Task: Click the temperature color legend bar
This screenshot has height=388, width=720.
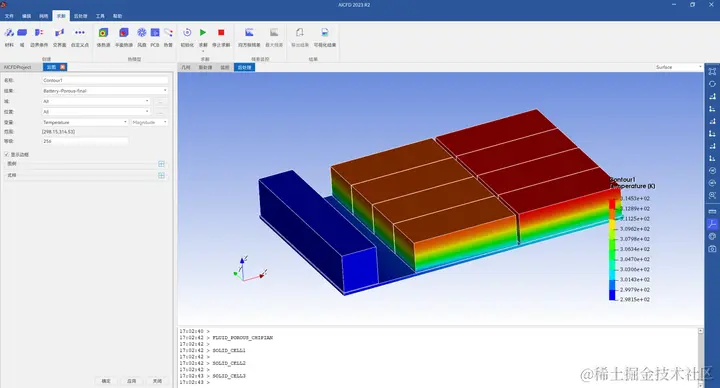Action: (612, 249)
